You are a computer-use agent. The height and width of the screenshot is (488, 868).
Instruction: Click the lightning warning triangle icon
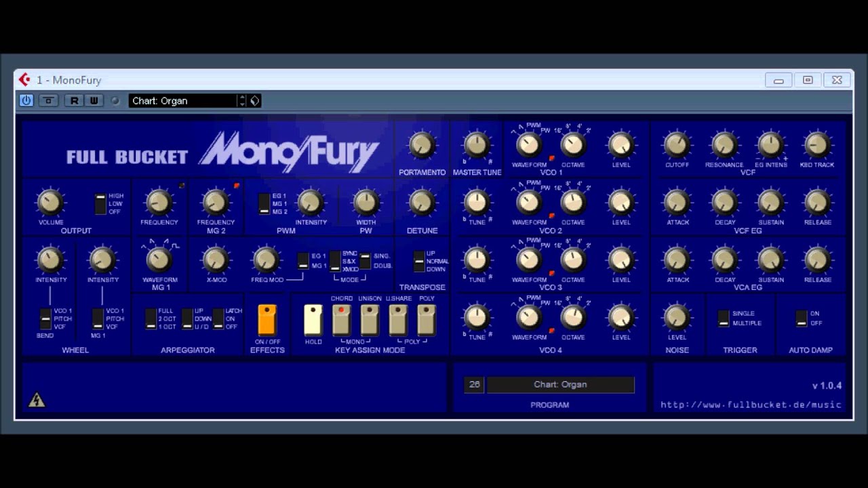37,400
